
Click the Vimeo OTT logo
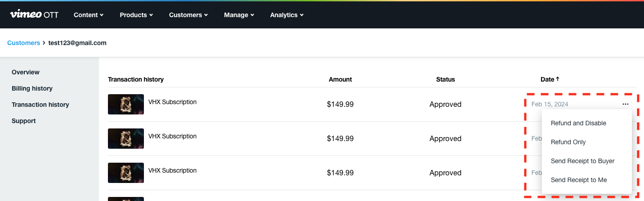tap(34, 14)
